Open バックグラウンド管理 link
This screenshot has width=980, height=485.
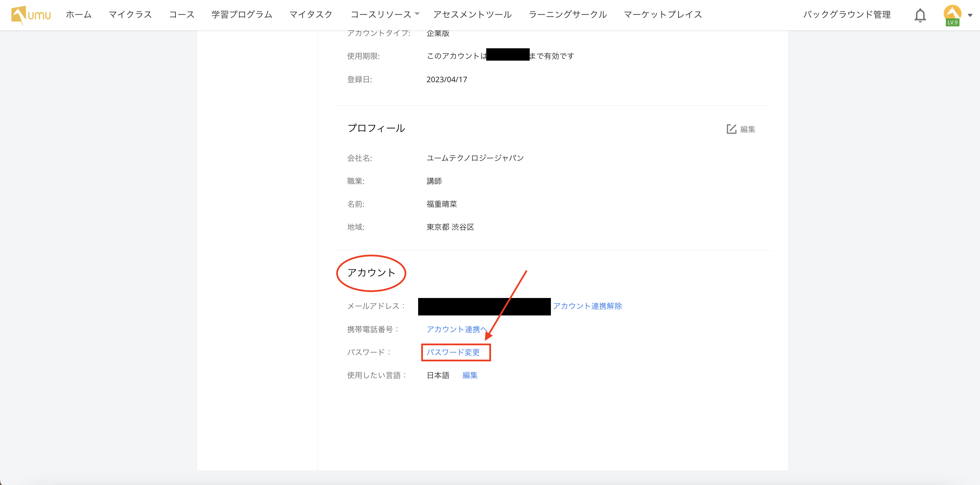tap(847, 14)
